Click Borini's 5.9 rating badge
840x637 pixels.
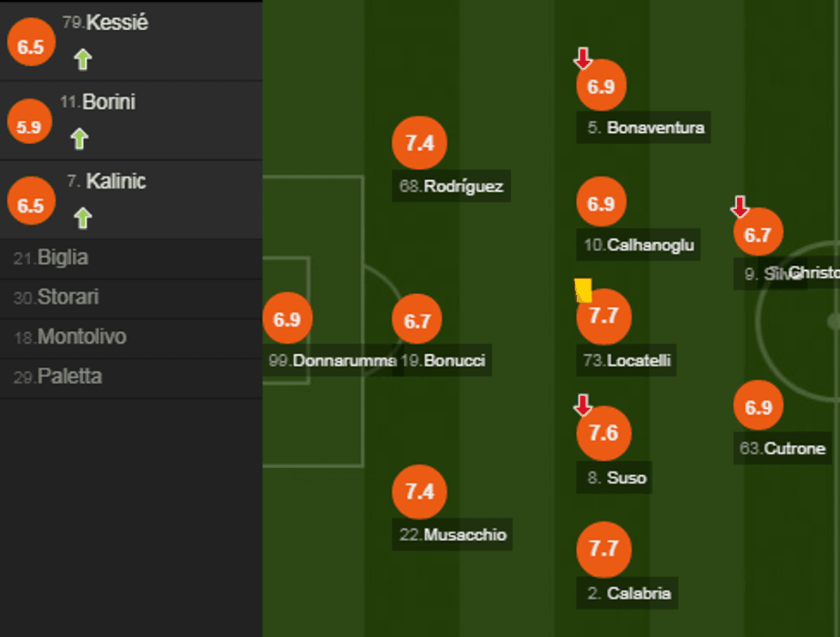29,127
